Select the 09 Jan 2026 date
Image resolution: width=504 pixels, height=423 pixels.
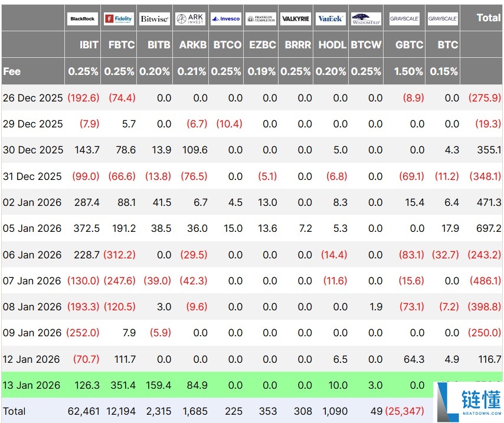tap(32, 333)
